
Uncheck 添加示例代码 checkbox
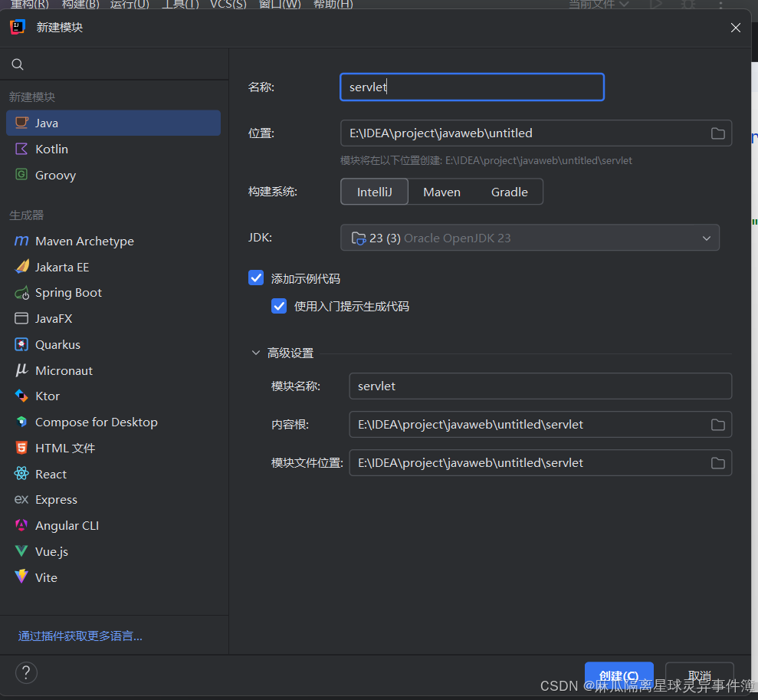256,278
